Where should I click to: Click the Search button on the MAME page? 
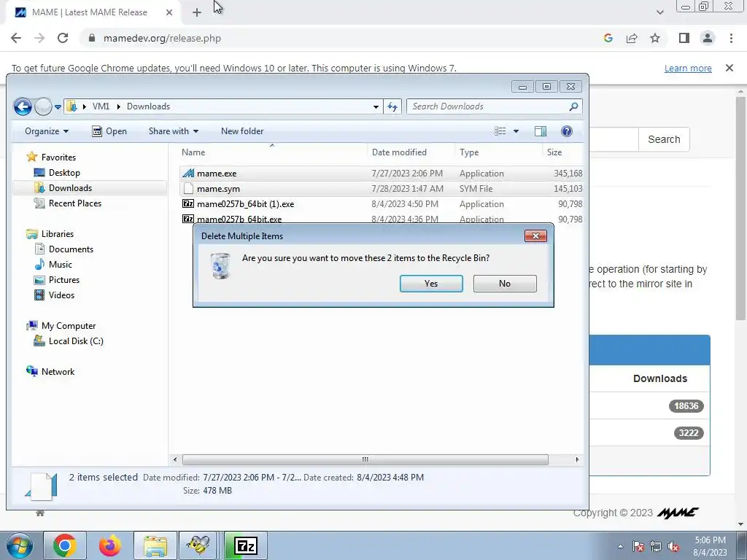click(664, 139)
